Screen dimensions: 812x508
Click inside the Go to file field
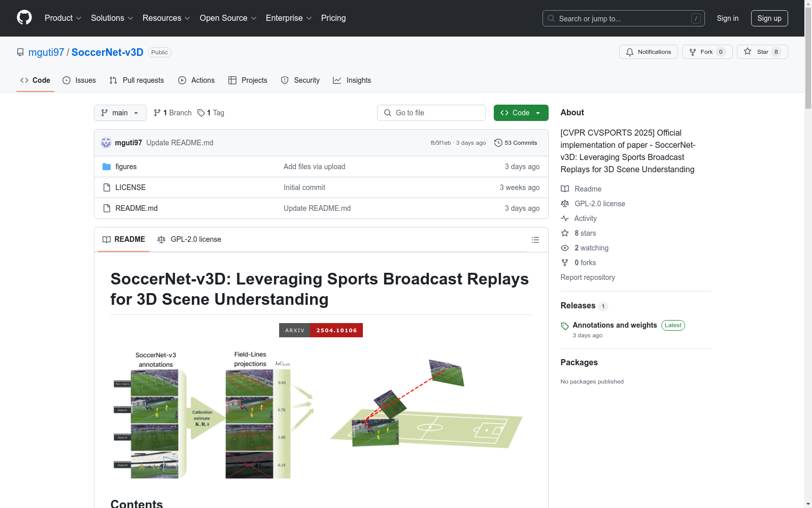(431, 112)
